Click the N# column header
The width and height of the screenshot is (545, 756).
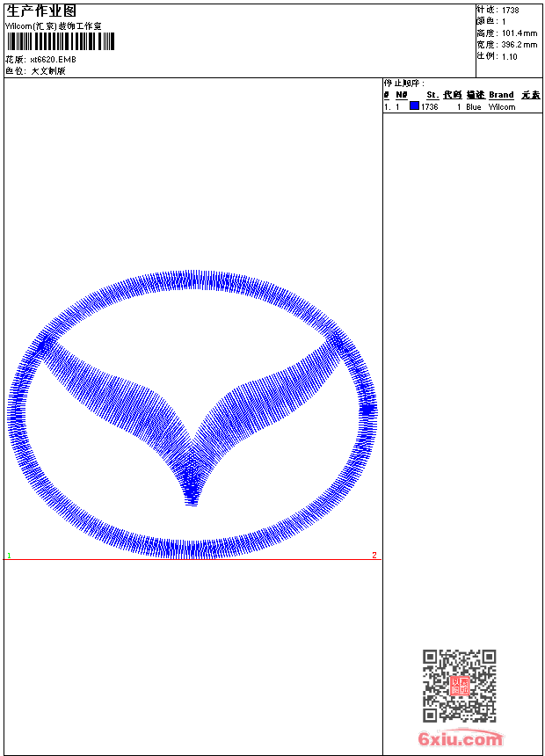pos(401,95)
